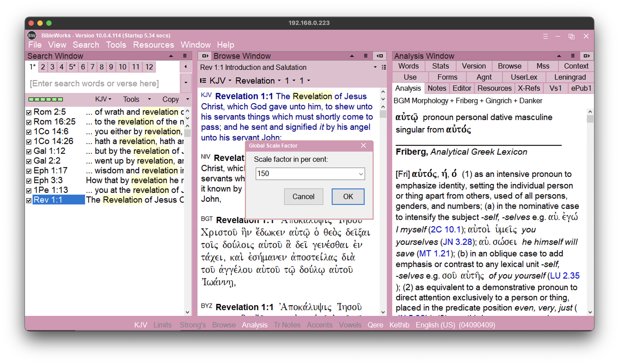Click Analysis Window up-arrow icon

coord(559,56)
